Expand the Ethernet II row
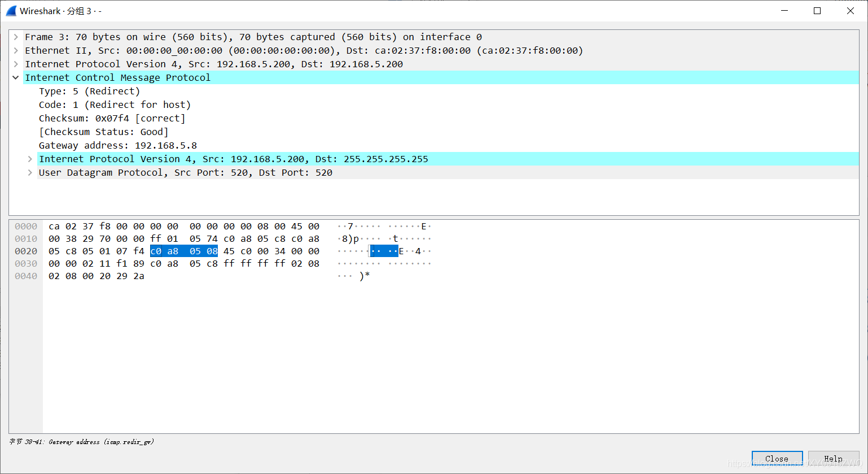 click(x=16, y=50)
